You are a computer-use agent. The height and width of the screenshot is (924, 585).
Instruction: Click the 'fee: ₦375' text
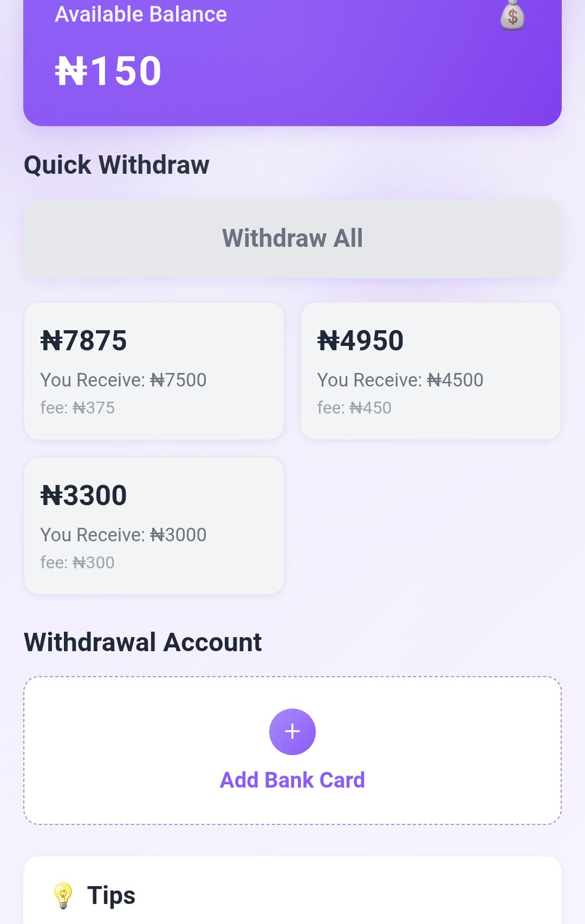[x=77, y=408]
